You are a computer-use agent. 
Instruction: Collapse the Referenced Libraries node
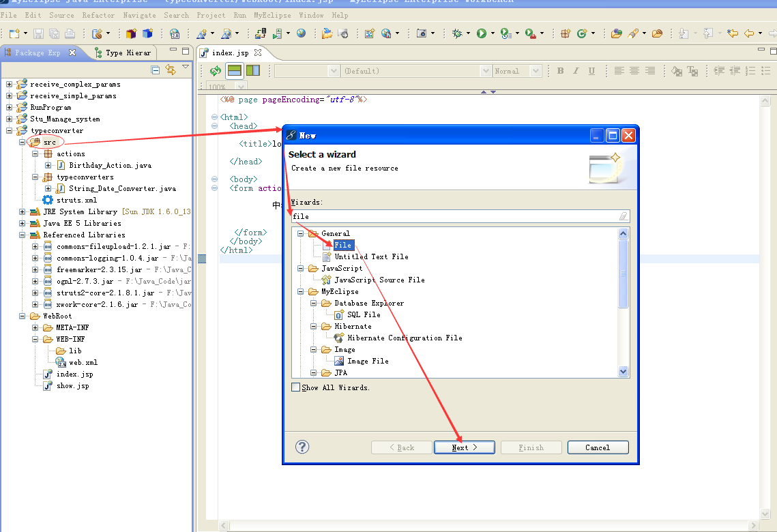(x=23, y=235)
